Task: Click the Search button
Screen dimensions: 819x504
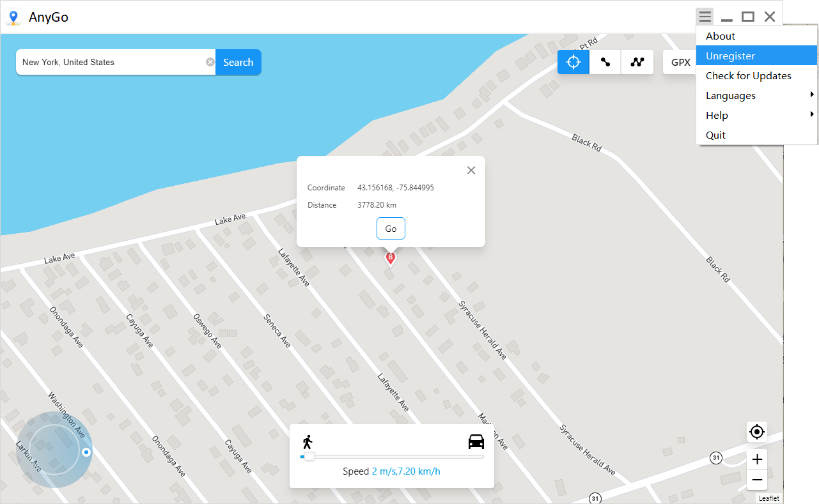Action: (x=238, y=62)
